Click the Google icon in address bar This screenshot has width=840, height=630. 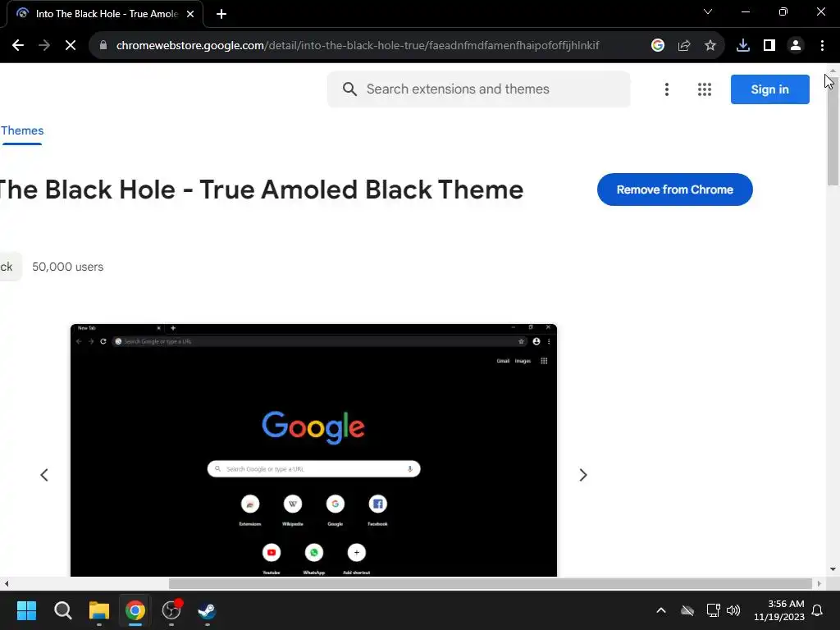coord(657,46)
